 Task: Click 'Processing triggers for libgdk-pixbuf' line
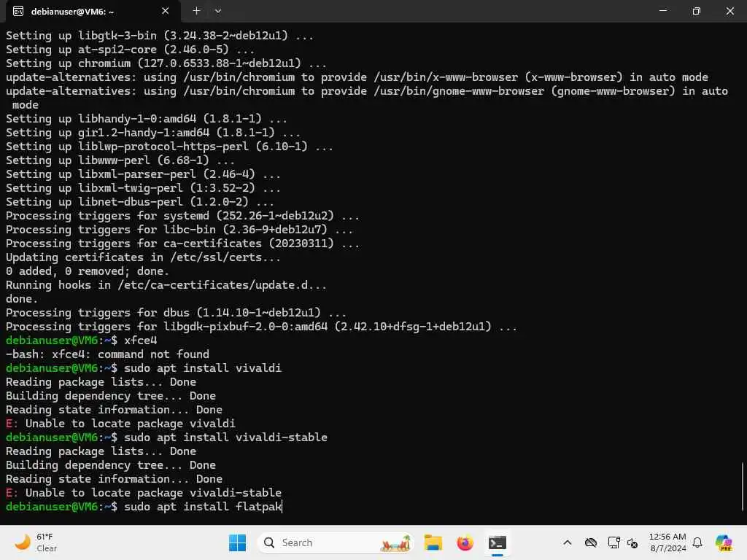coord(261,326)
